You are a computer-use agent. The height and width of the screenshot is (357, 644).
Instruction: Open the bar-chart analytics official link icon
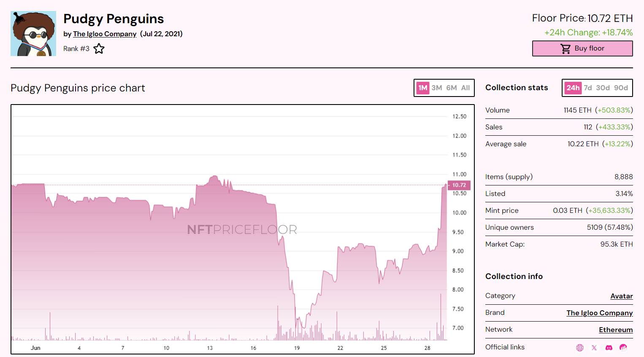point(623,348)
